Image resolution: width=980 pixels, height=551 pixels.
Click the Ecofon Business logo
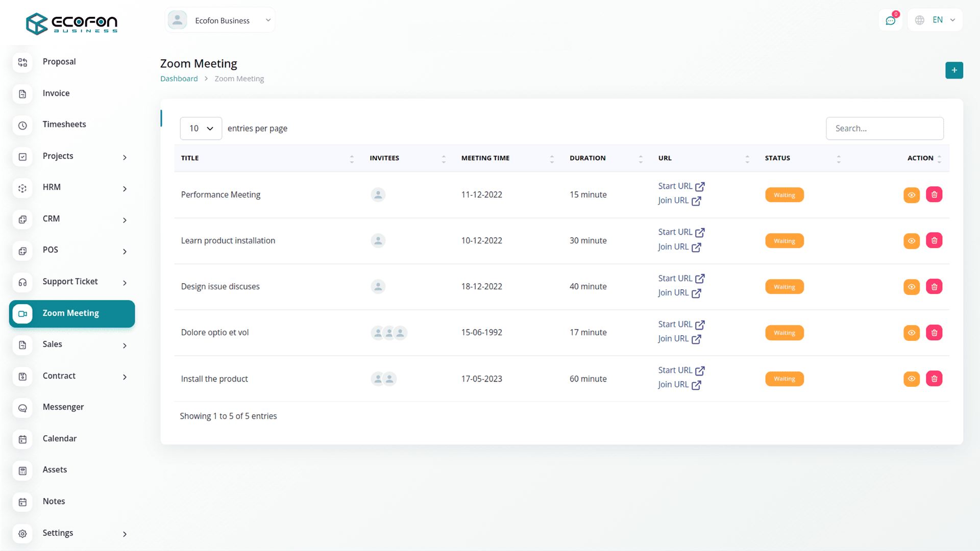pyautogui.click(x=72, y=23)
